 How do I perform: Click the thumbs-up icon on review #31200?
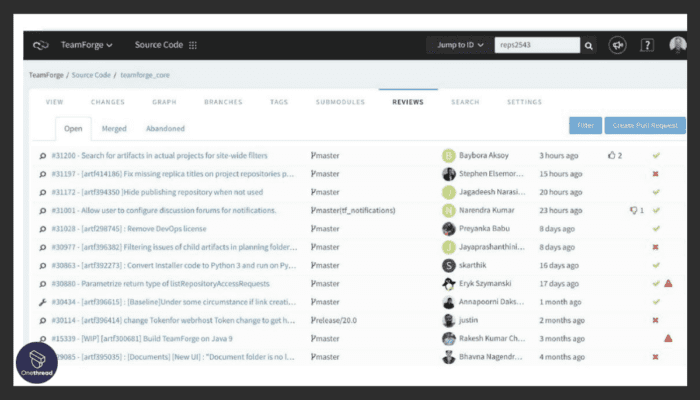point(612,156)
